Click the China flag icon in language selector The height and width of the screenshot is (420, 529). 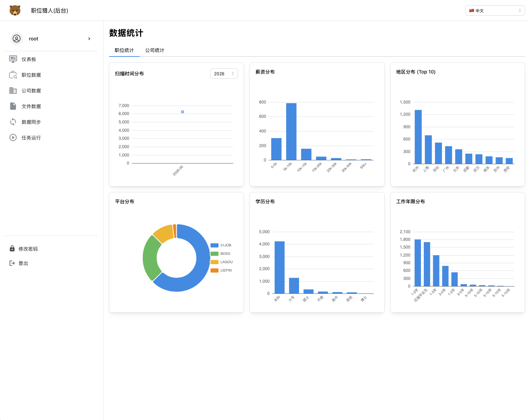(472, 10)
